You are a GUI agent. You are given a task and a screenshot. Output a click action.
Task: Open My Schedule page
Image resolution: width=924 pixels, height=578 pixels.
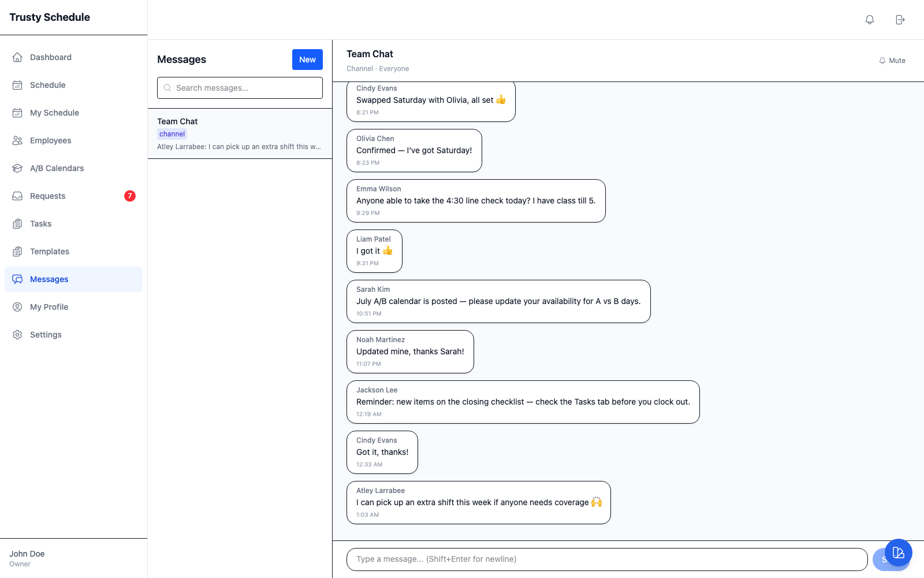point(73,113)
